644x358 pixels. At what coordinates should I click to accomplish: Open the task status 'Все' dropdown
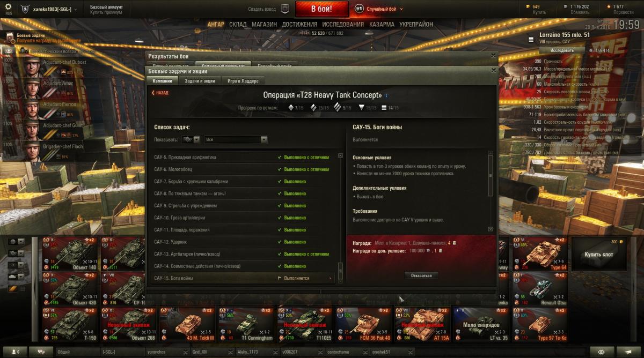click(x=236, y=139)
